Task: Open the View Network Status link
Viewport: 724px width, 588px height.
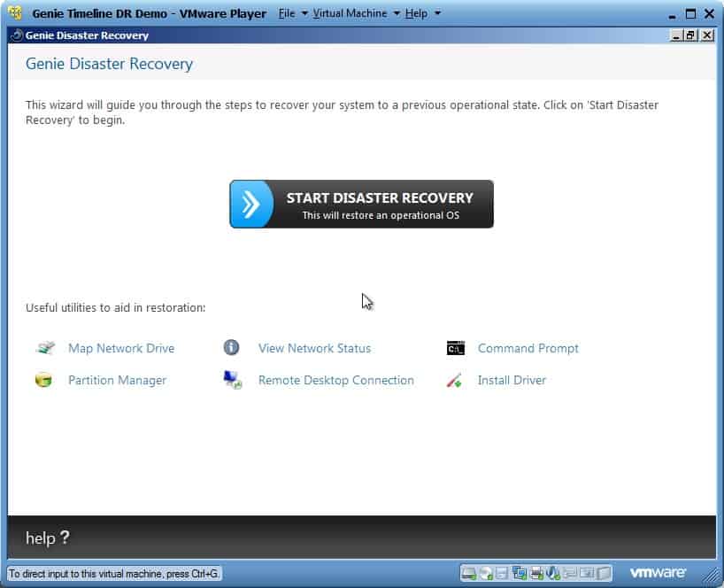Action: pos(314,348)
